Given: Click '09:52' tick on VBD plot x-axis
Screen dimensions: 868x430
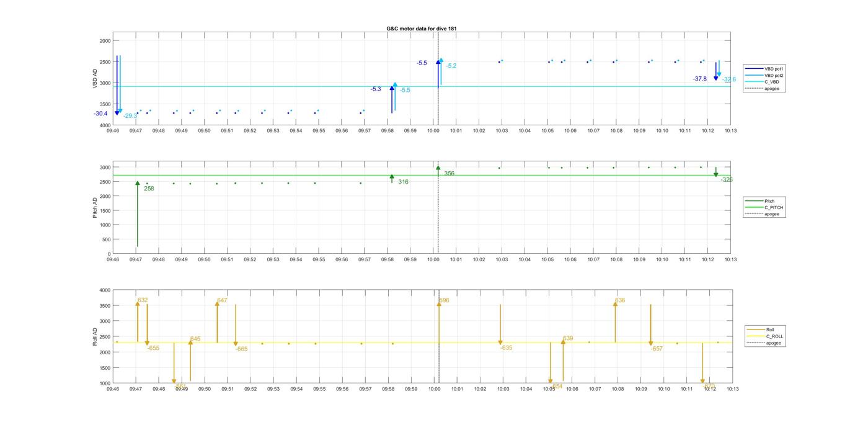Looking at the screenshot, I should [250, 131].
